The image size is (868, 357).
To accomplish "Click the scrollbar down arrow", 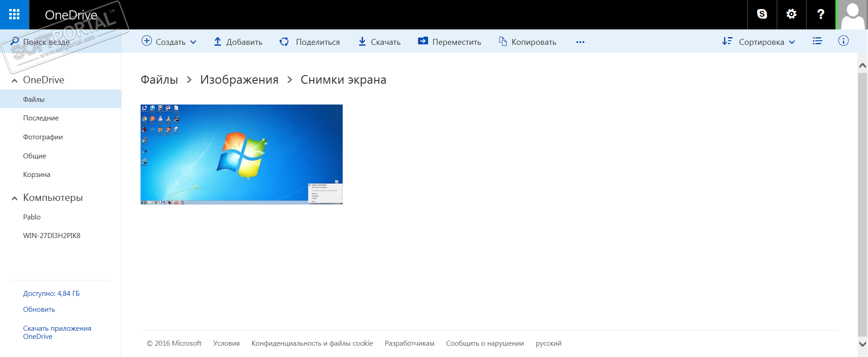I will pos(863,344).
